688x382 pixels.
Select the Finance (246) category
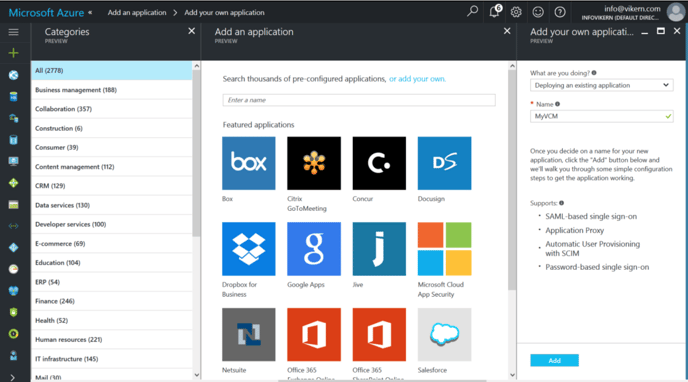point(111,301)
